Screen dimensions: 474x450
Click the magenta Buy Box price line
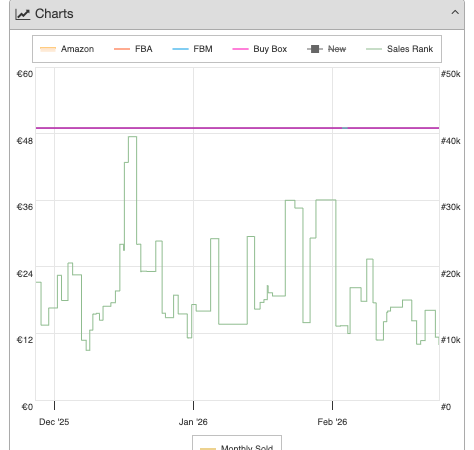237,128
